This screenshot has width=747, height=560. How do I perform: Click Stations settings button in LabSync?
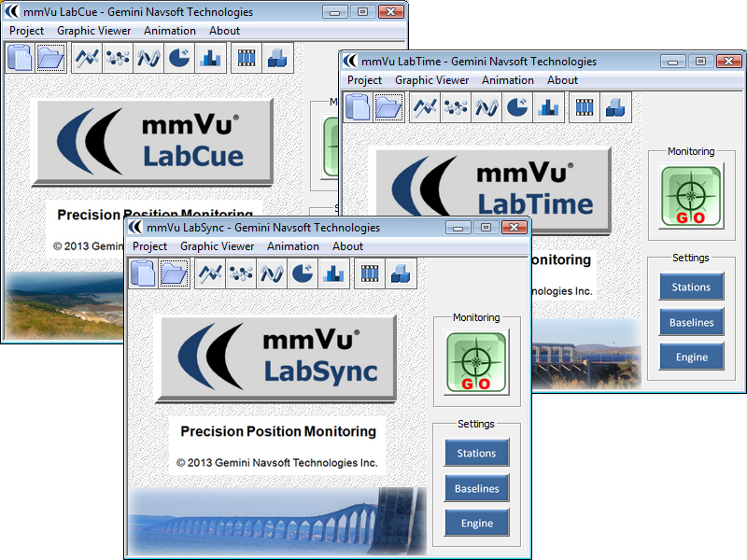click(476, 453)
